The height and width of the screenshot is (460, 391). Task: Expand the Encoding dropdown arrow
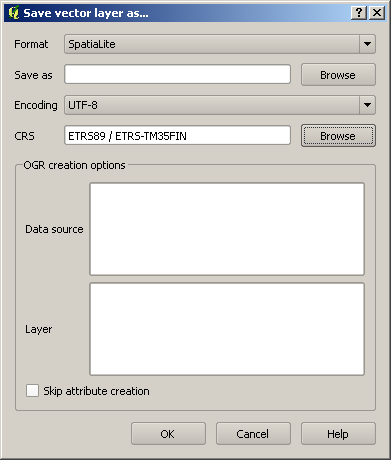(x=367, y=105)
